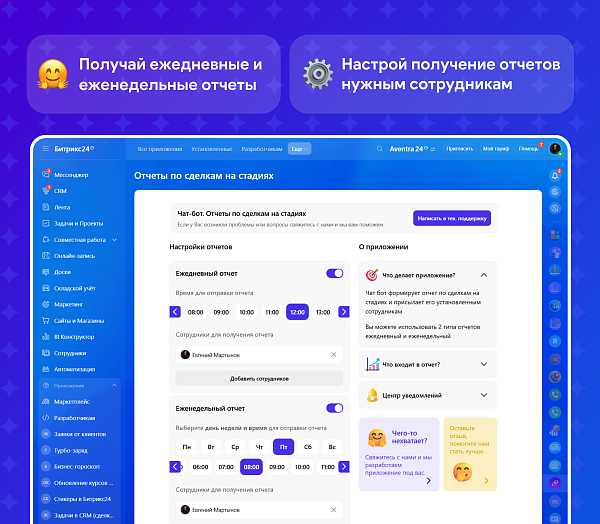
Task: Open Бизнес-гороскоп app in sidebar
Action: 77,467
